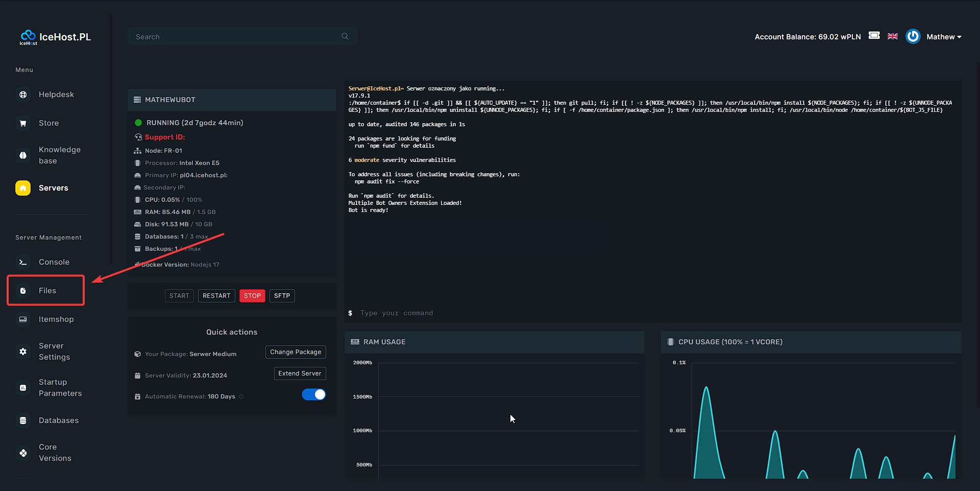This screenshot has width=980, height=491.
Task: Open the voucher ticket icon near balance
Action: [x=874, y=35]
